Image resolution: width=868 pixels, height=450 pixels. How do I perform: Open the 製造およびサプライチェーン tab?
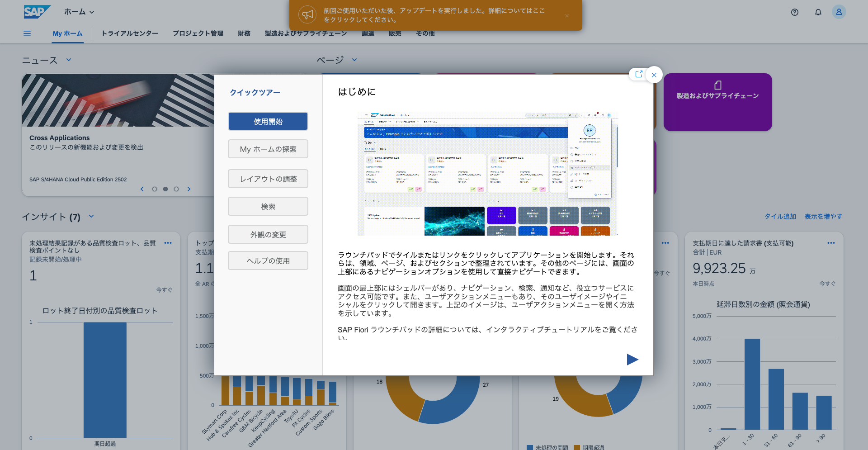[306, 33]
